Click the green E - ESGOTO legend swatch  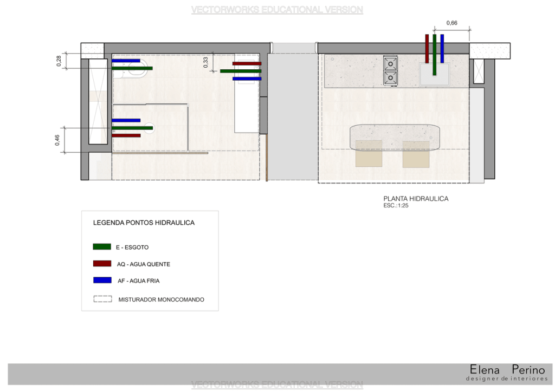(x=102, y=246)
